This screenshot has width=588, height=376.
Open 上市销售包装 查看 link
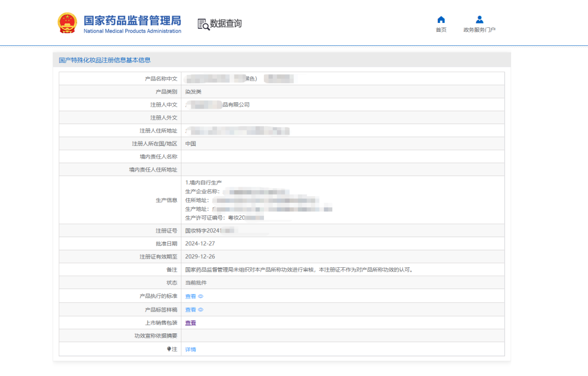190,323
